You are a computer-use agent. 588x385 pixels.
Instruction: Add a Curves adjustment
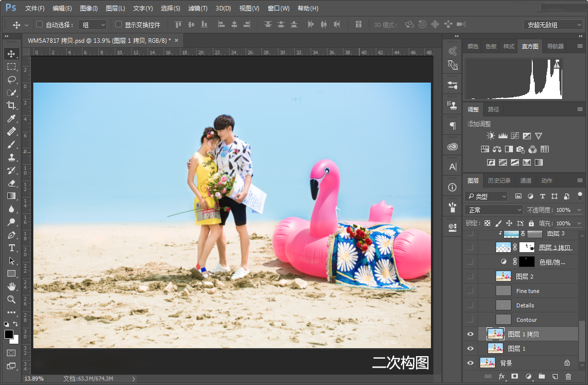(515, 136)
